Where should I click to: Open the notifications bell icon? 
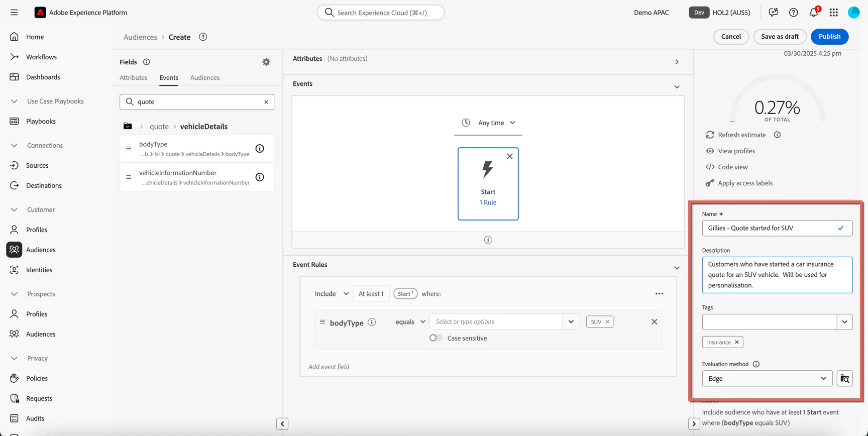[814, 12]
